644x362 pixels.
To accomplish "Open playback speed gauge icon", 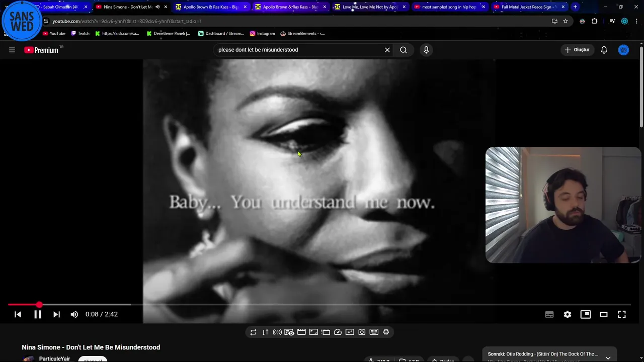I will coord(338,332).
